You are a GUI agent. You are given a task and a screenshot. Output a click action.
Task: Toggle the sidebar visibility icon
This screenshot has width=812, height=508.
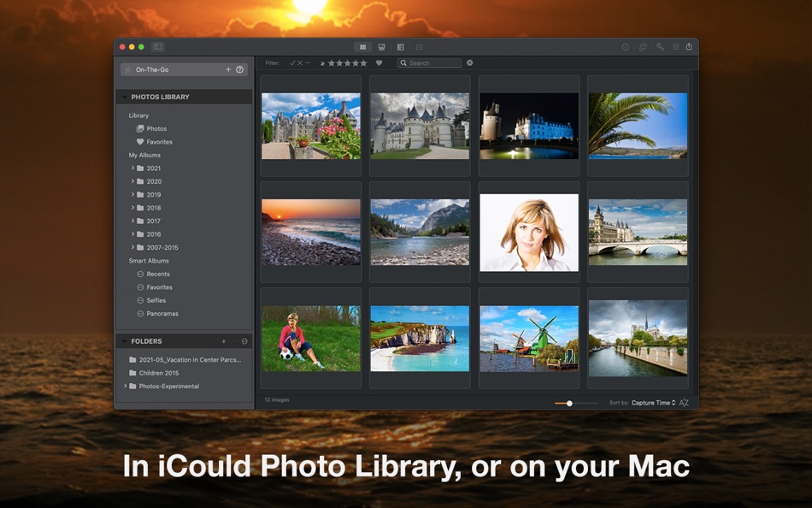click(x=157, y=47)
